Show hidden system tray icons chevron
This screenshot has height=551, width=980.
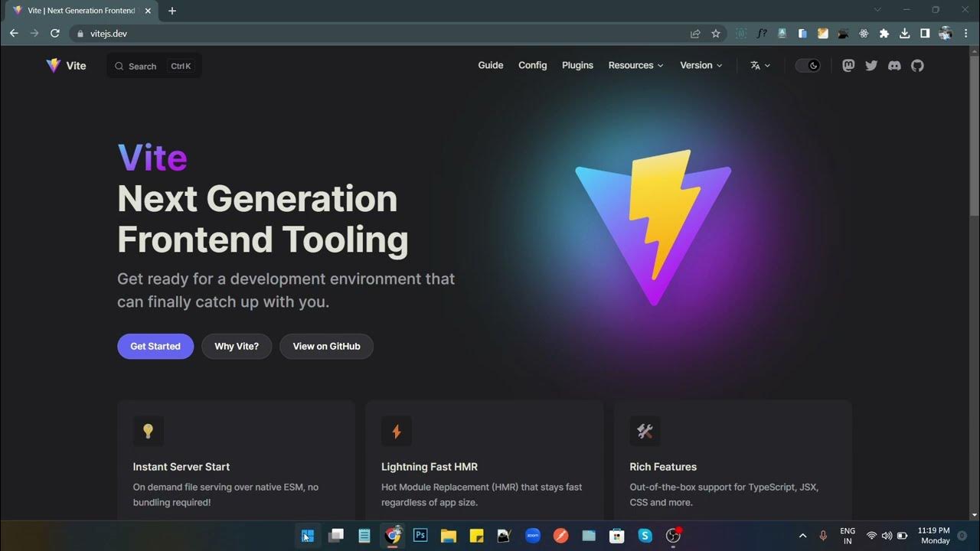coord(802,536)
